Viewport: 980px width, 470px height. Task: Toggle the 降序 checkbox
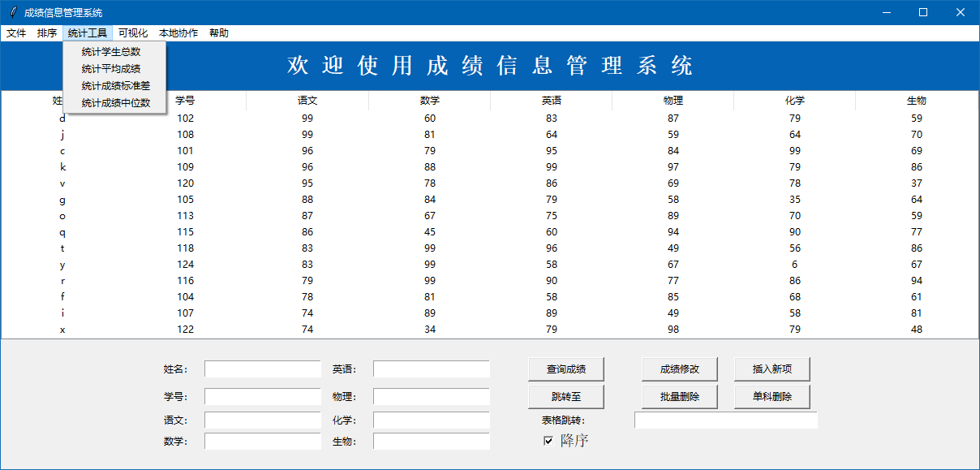[548, 441]
